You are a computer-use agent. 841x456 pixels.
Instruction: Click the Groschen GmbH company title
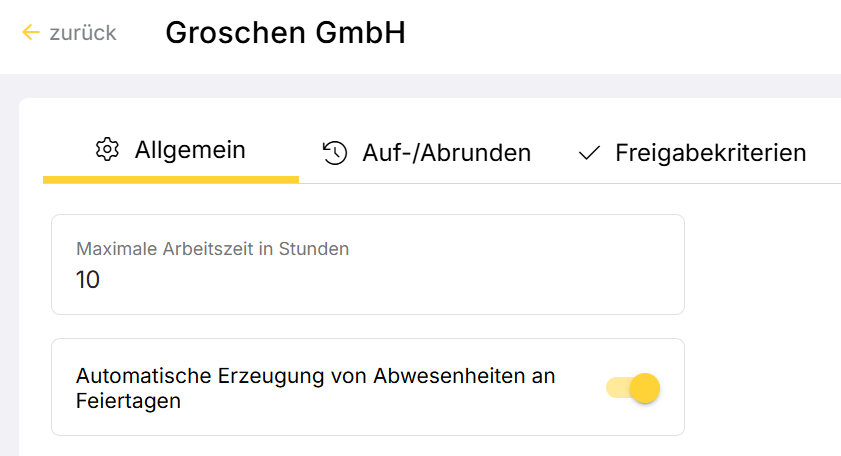point(285,33)
